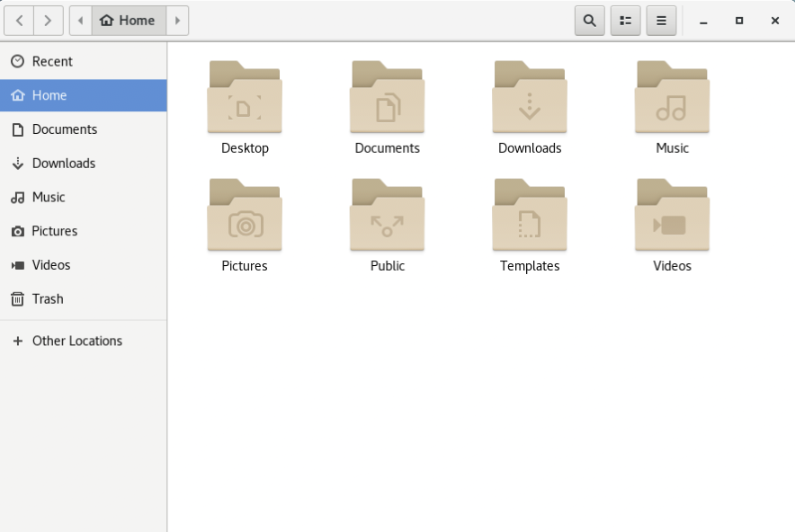795x532 pixels.
Task: Open Videos in the sidebar
Action: tap(83, 265)
